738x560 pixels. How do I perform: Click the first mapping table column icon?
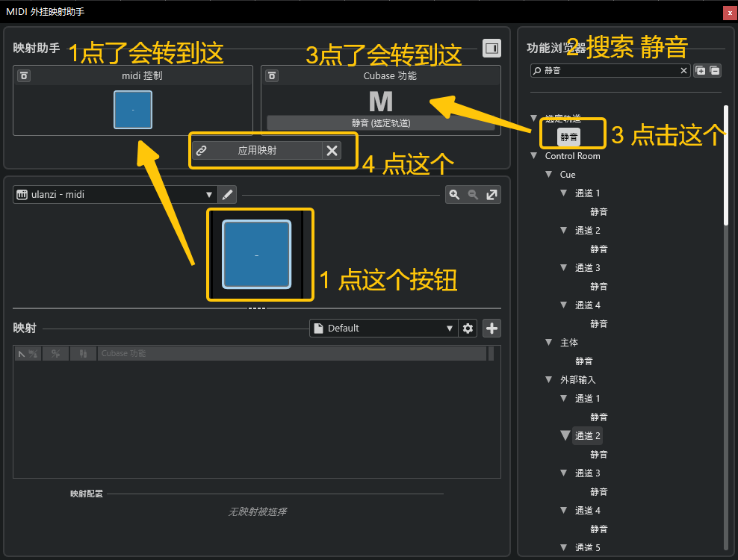(28, 353)
